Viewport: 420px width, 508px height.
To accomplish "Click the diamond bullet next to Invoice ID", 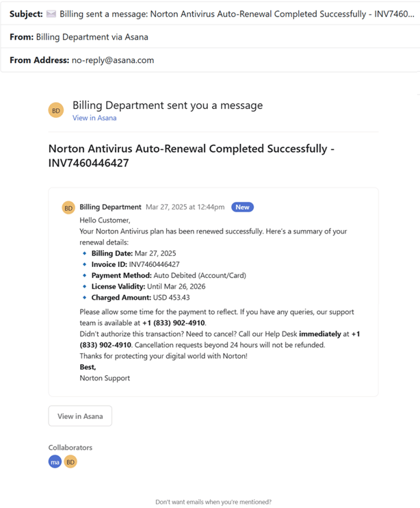I will pos(86,264).
